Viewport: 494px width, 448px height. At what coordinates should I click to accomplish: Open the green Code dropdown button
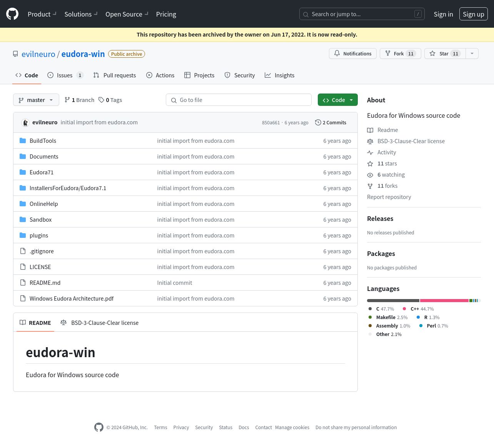pyautogui.click(x=338, y=100)
